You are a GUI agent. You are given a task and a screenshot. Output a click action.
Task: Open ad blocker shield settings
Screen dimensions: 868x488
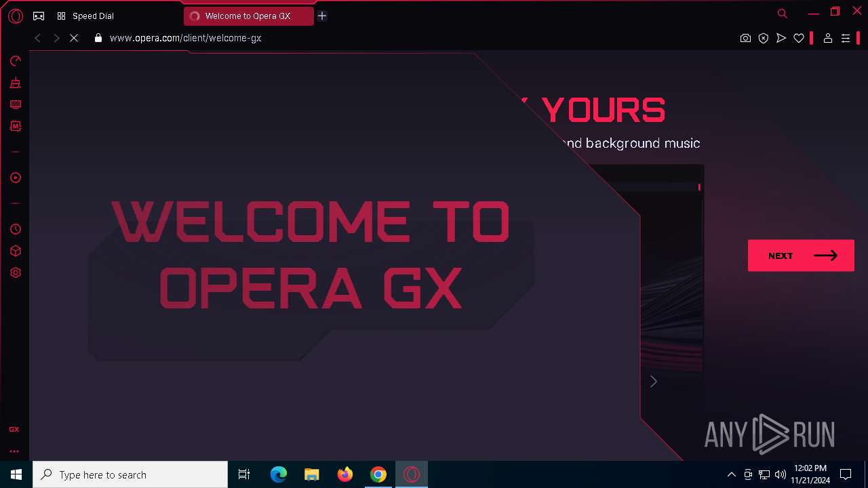click(x=764, y=39)
